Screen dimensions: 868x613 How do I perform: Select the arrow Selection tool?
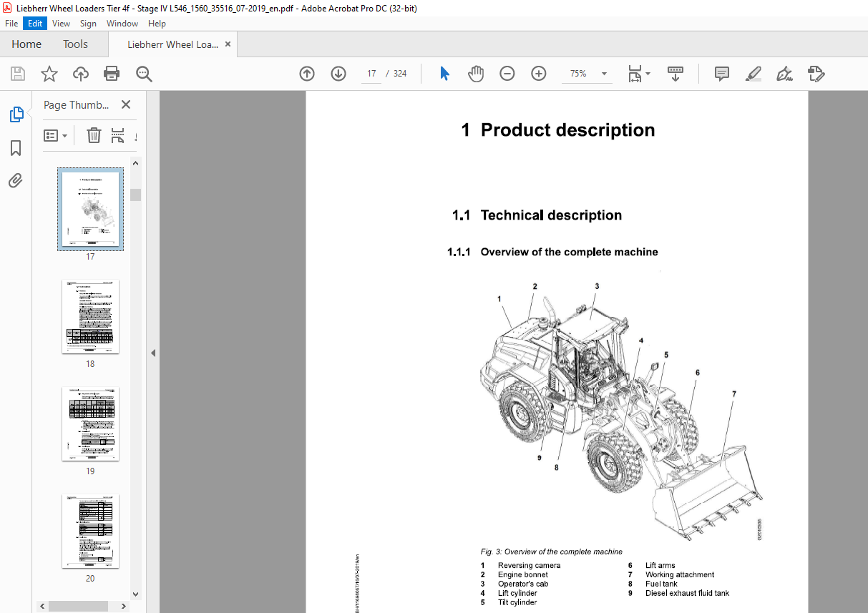pos(444,74)
